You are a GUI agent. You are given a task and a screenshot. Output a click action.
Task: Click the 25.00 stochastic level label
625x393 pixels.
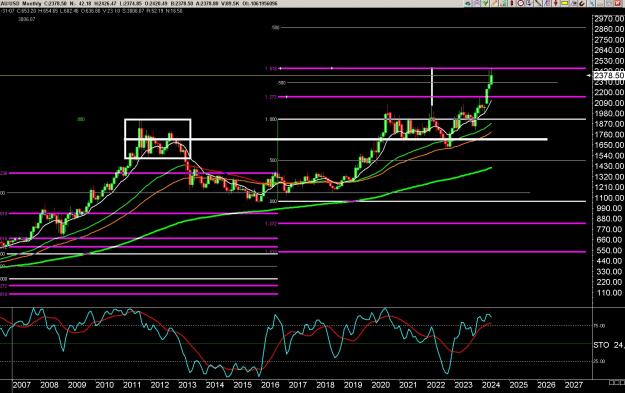599,361
